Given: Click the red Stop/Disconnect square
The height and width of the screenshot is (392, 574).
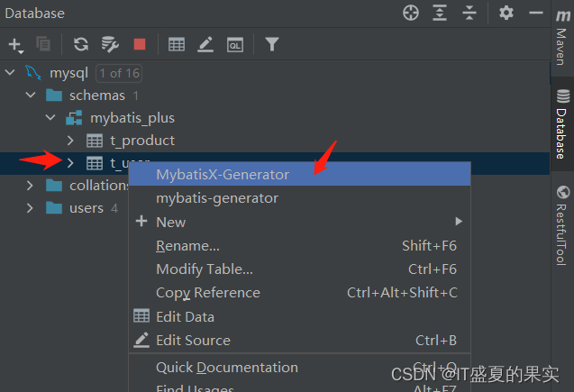Looking at the screenshot, I should click(140, 44).
